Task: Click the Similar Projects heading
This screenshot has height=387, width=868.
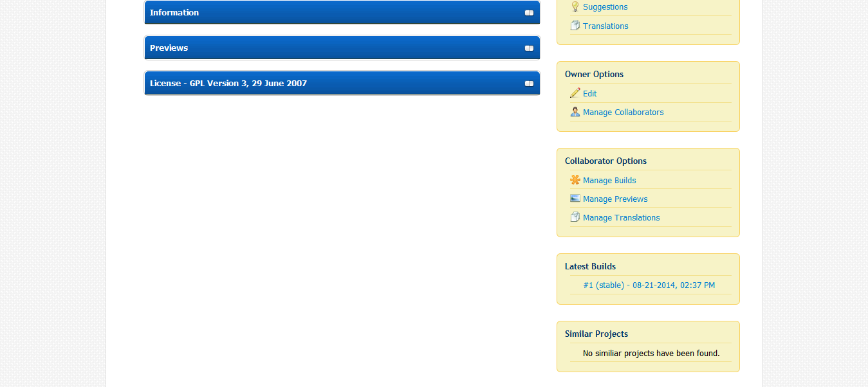Action: coord(596,334)
